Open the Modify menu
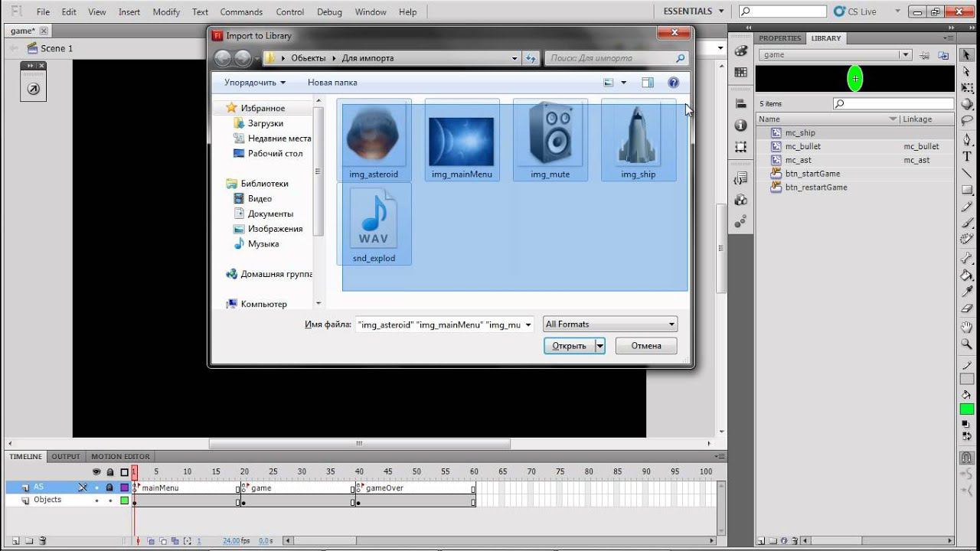This screenshot has width=980, height=551. (166, 11)
